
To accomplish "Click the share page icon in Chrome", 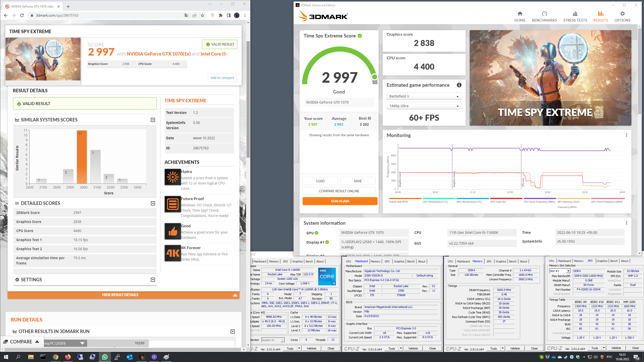I will [x=194, y=15].
